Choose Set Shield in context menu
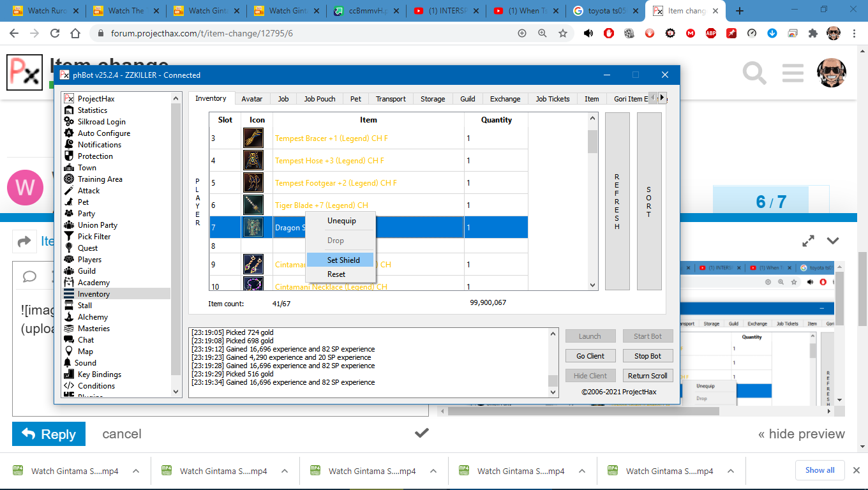Viewport: 868px width, 490px height. [x=343, y=260]
